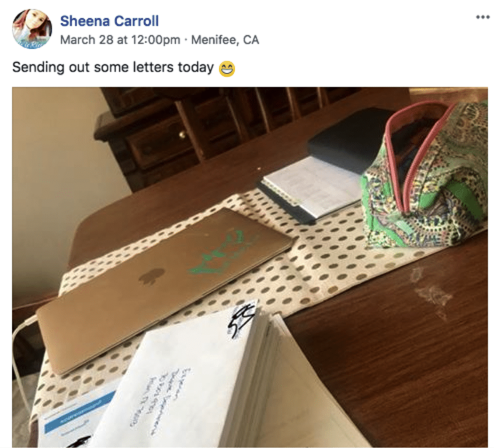Open the Menifee, CA location link

[225, 40]
